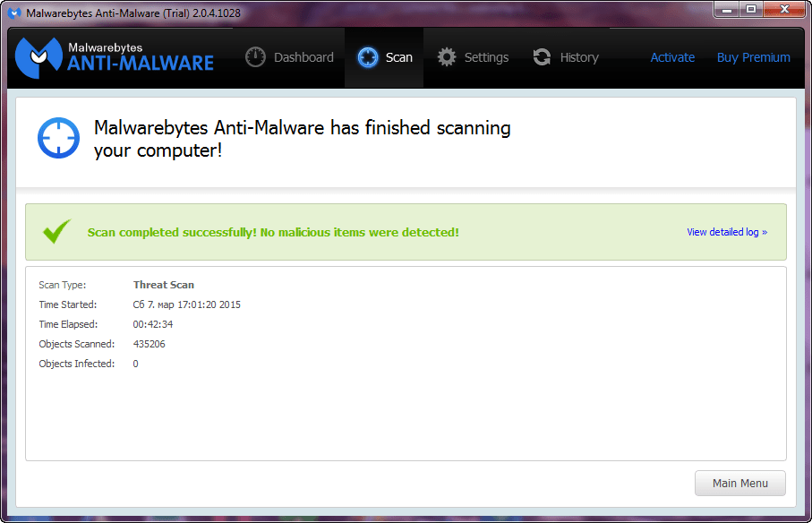Click the Objects Infected value '0'

click(136, 364)
